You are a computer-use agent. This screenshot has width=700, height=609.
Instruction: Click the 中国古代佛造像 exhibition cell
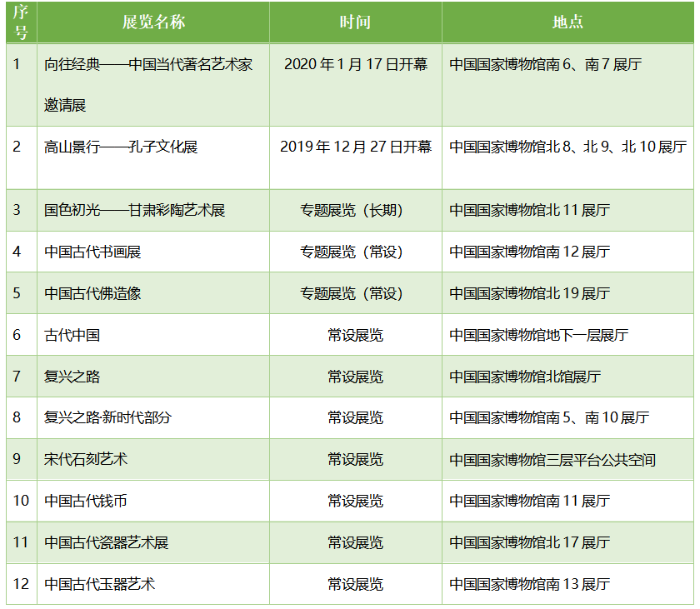click(93, 293)
